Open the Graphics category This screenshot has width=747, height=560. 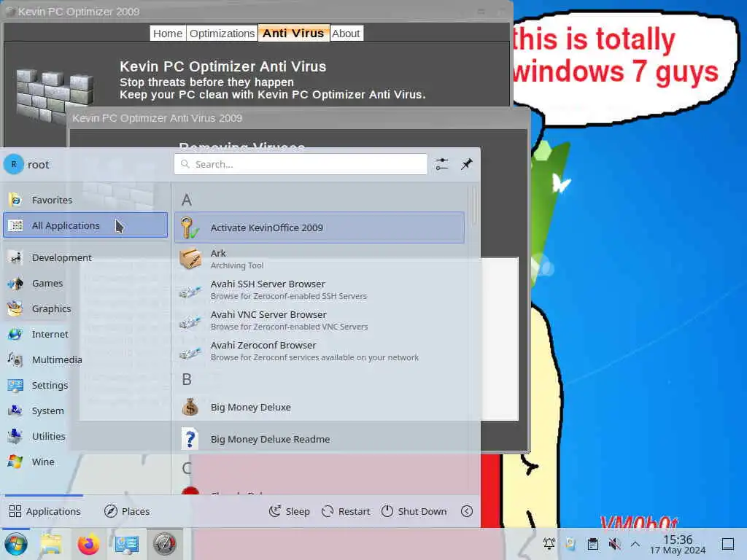click(85, 308)
